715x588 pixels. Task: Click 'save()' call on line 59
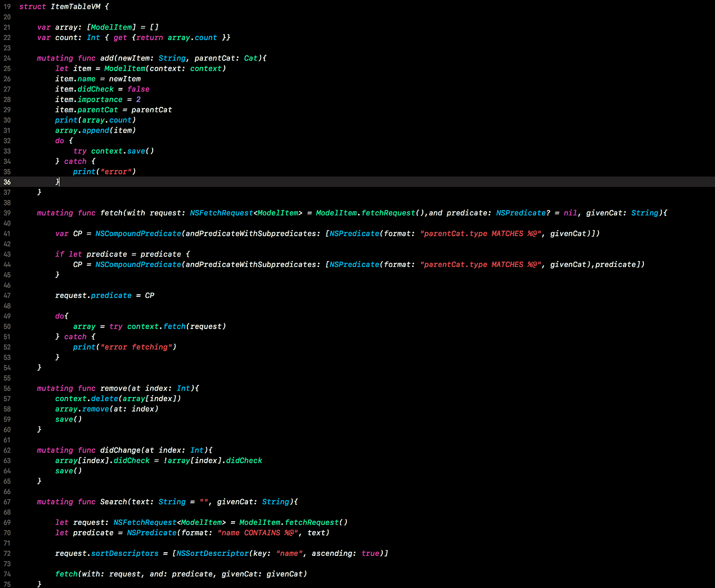tap(68, 420)
